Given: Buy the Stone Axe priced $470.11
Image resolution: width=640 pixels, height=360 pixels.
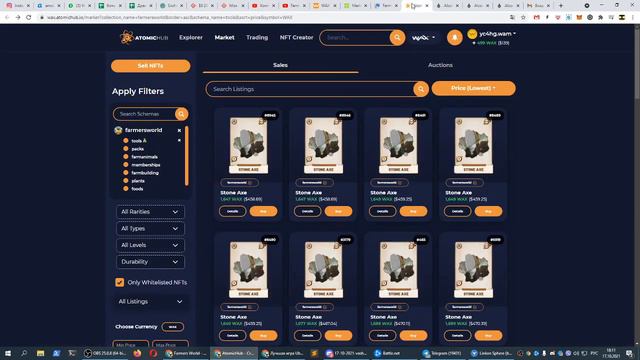Looking at the screenshot, I should (413, 336).
